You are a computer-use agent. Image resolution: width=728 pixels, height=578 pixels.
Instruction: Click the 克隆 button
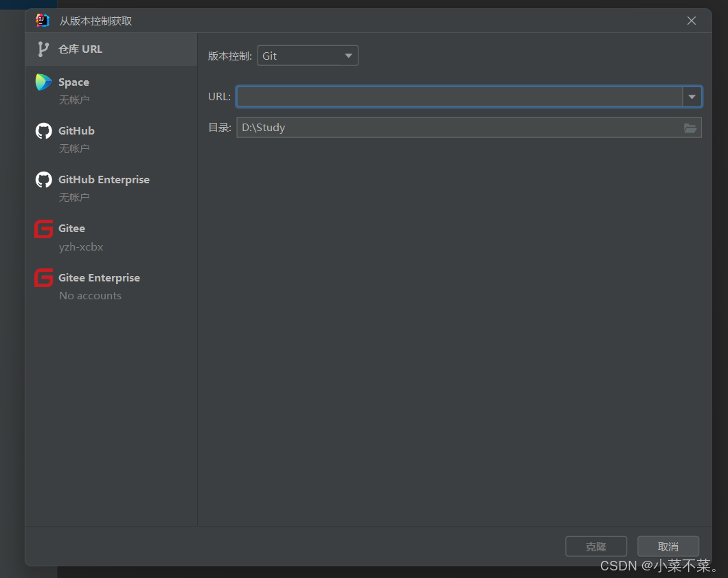pyautogui.click(x=596, y=546)
